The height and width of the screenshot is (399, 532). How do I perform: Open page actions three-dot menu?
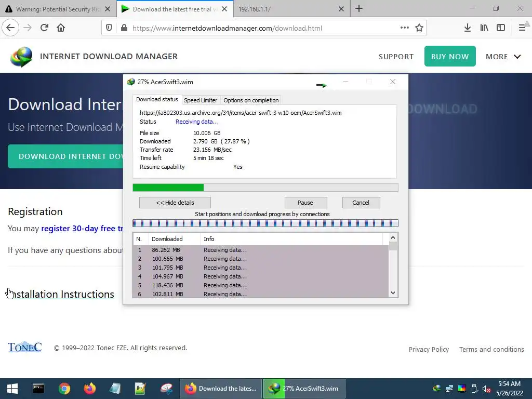coord(404,28)
